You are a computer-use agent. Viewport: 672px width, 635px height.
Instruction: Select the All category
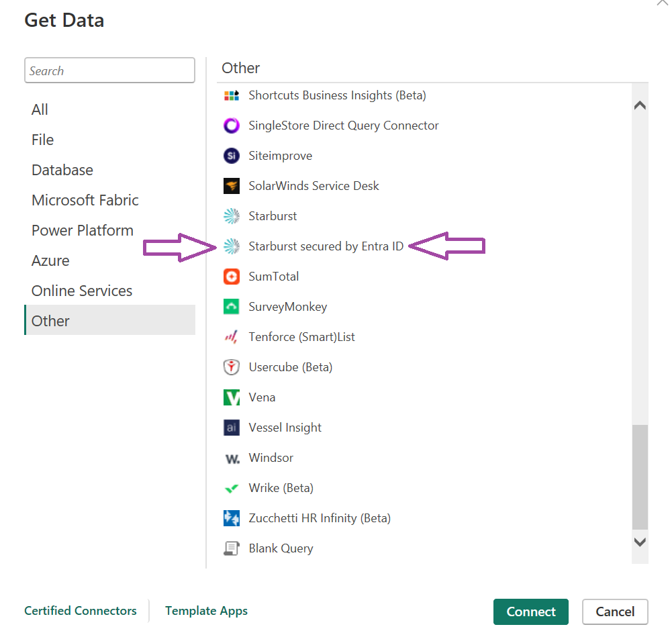109,109
